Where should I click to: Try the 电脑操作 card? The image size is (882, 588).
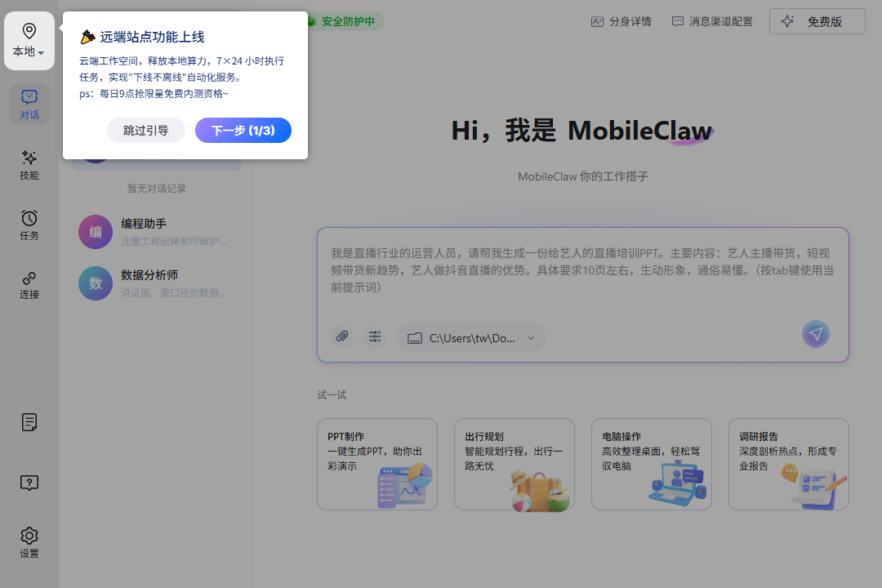652,464
